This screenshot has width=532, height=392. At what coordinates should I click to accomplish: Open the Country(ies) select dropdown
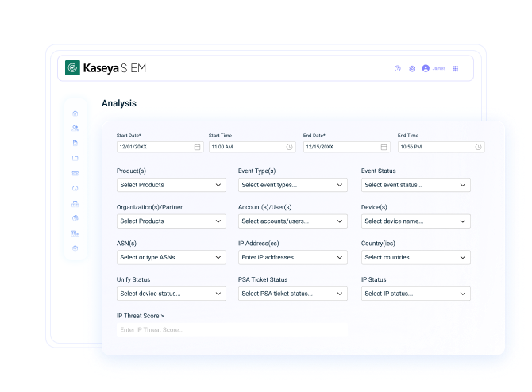(x=415, y=257)
